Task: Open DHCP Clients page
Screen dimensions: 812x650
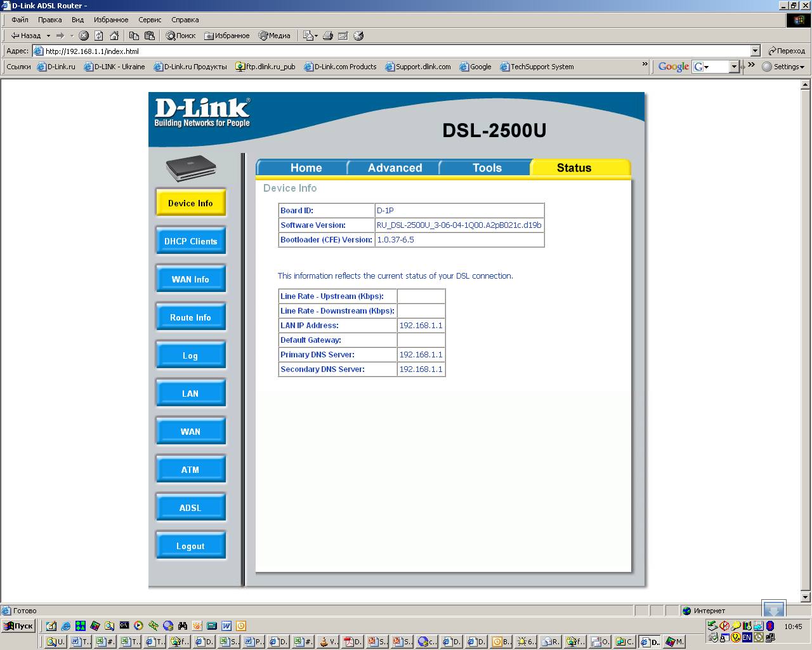Action: 190,241
